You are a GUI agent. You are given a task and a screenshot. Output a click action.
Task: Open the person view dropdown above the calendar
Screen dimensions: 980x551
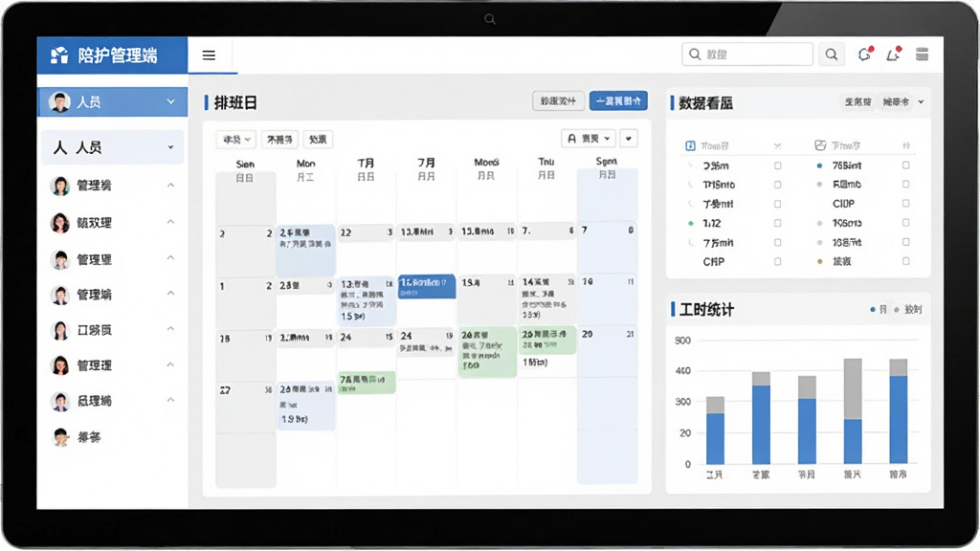pos(589,139)
